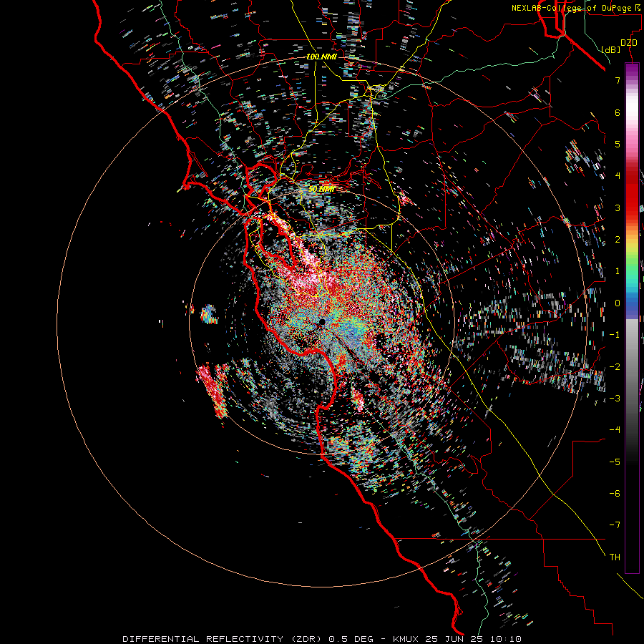This screenshot has width=644, height=644.
Task: Click the DZD legend title
Action: coord(629,43)
